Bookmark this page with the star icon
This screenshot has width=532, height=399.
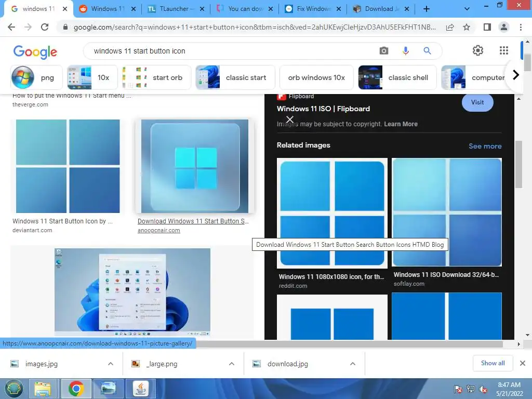coord(467,27)
